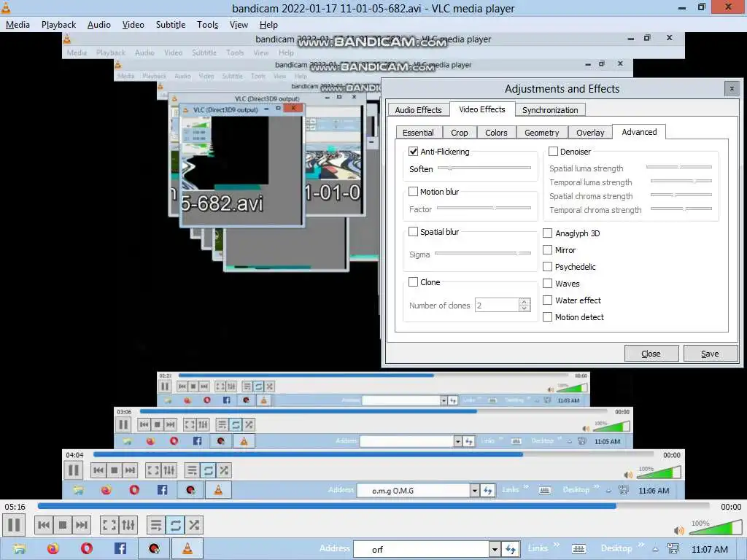Enable the Spatial blur checkbox

pos(413,232)
